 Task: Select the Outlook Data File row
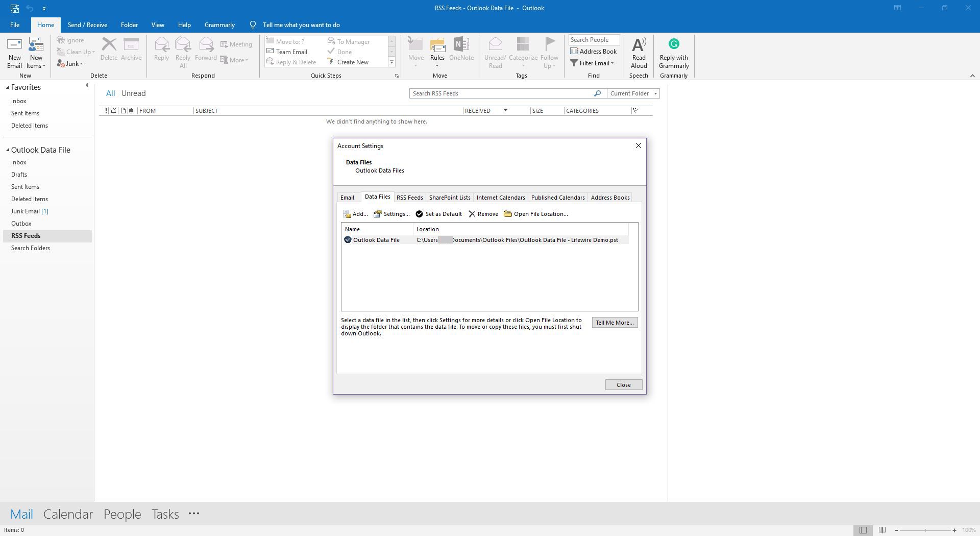coord(485,240)
